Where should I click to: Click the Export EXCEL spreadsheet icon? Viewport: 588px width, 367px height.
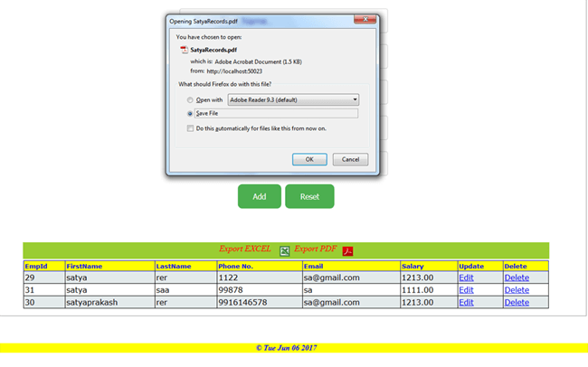(x=284, y=250)
